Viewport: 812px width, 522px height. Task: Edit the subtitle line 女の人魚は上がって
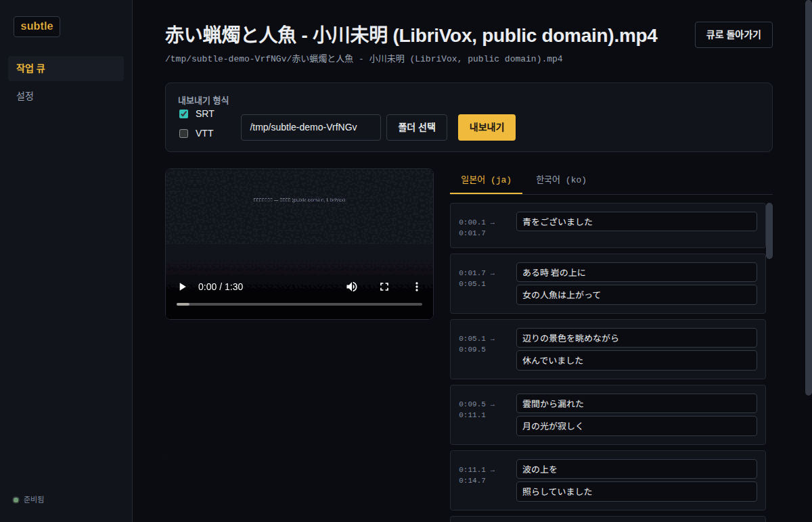[x=636, y=295]
